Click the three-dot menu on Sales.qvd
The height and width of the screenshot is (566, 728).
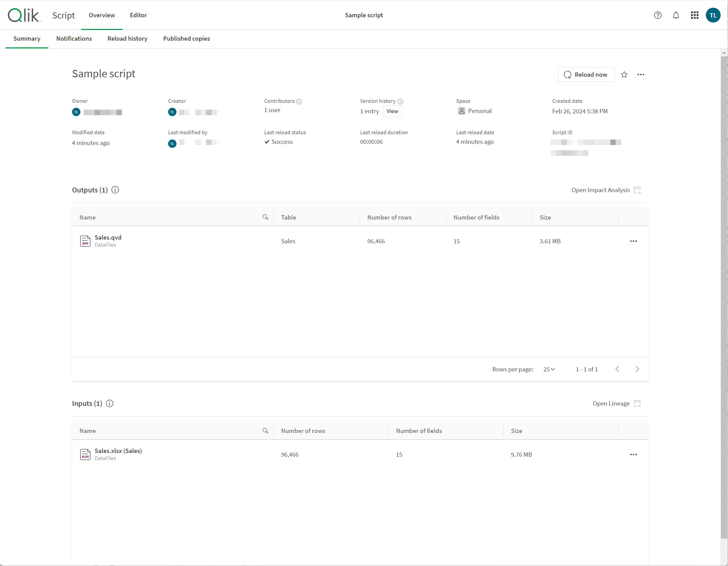coord(633,241)
